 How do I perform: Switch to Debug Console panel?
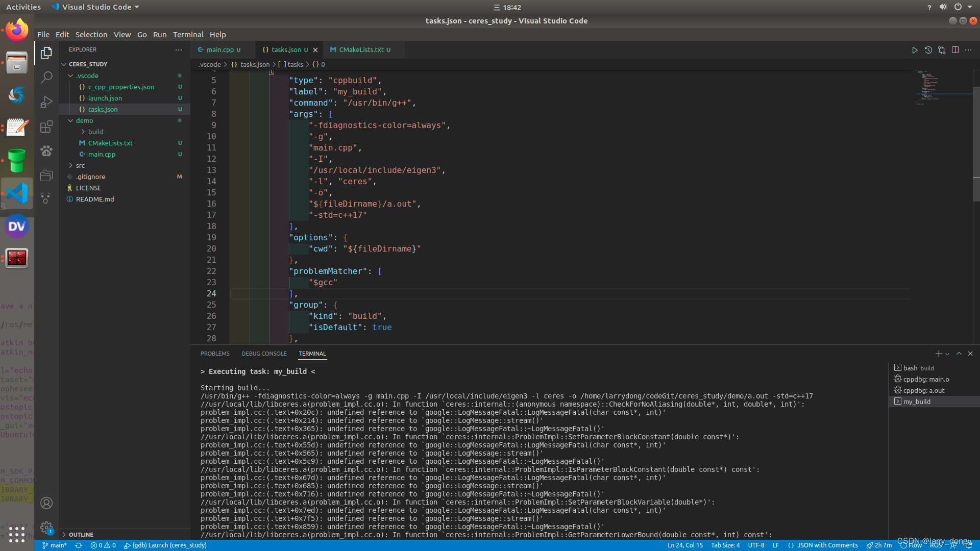point(264,354)
